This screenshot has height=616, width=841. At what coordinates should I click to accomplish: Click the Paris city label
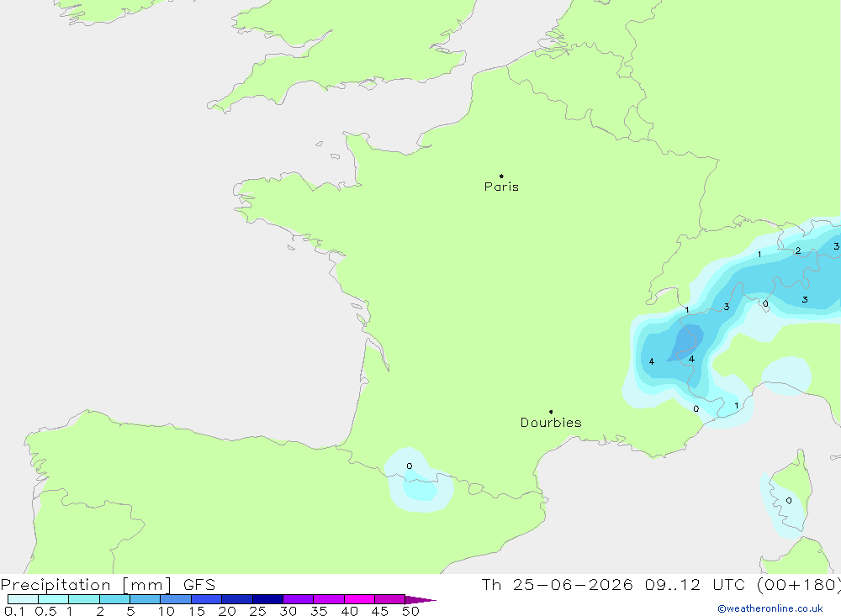click(501, 187)
